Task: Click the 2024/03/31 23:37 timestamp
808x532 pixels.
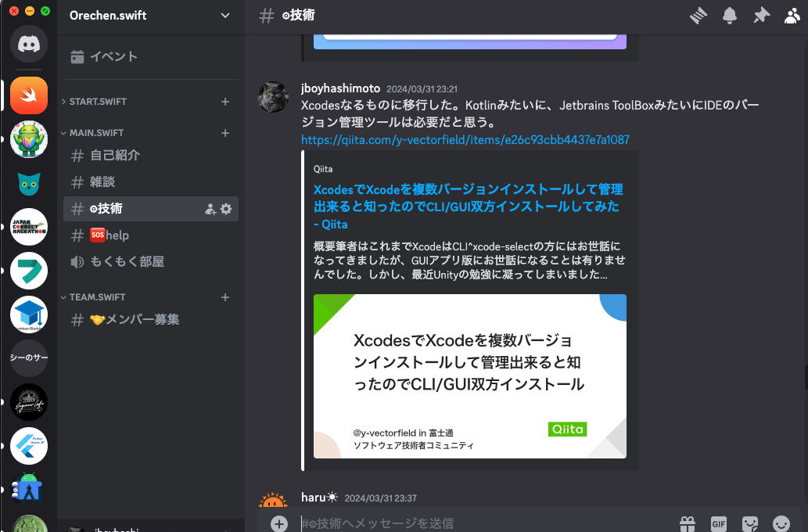Action: click(380, 498)
